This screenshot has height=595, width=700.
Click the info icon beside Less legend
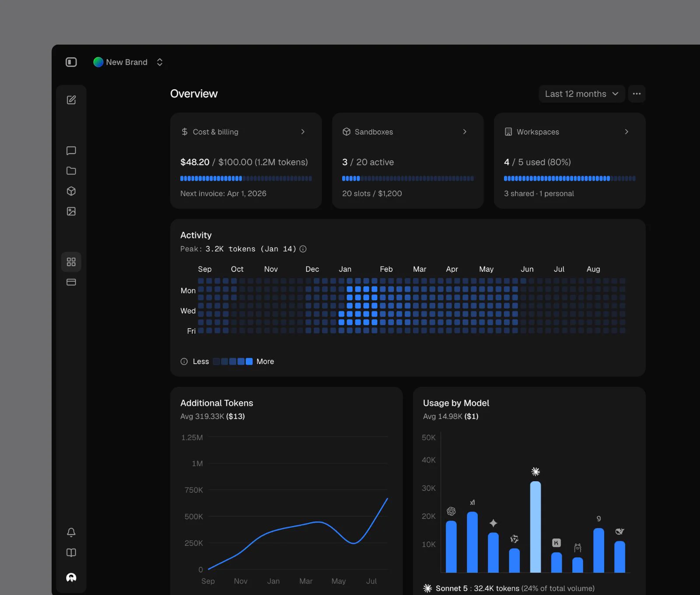pos(184,361)
